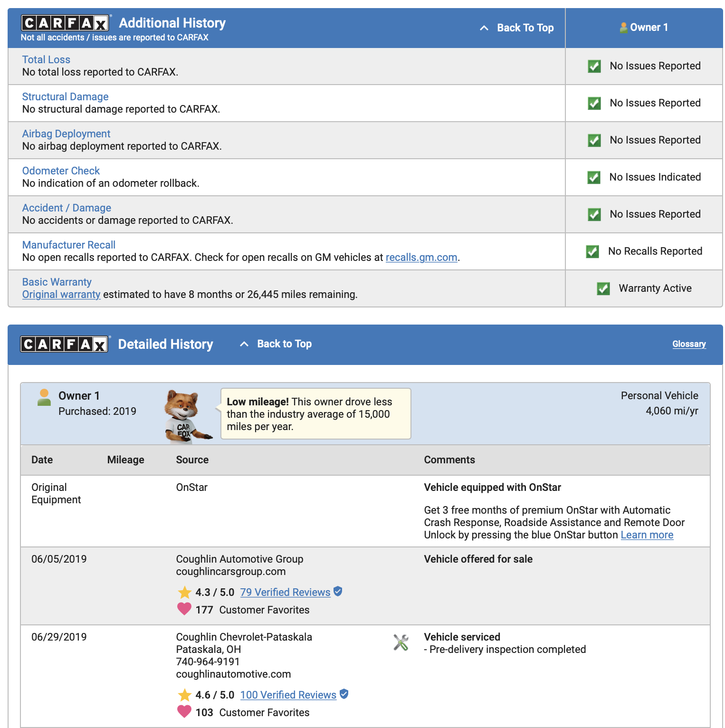This screenshot has height=728, width=725.
Task: Click the green checkmark for Warranty Active
Action: 603,288
